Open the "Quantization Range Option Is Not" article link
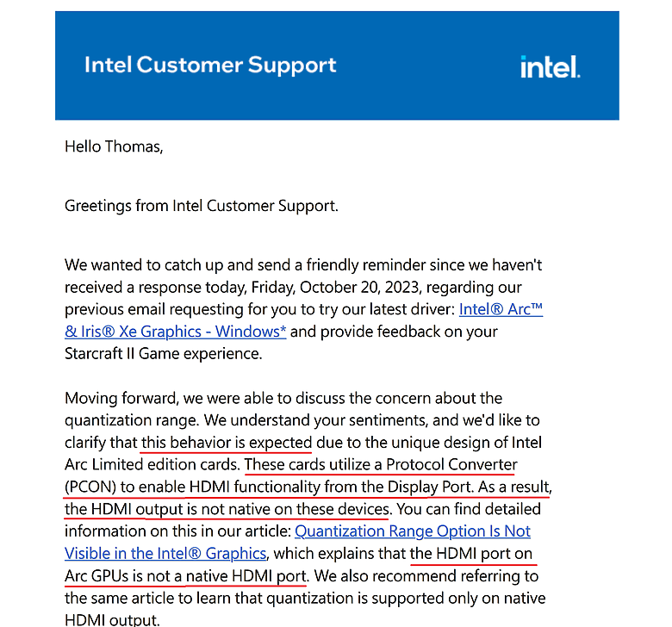The height and width of the screenshot is (627, 672). pyautogui.click(x=413, y=531)
